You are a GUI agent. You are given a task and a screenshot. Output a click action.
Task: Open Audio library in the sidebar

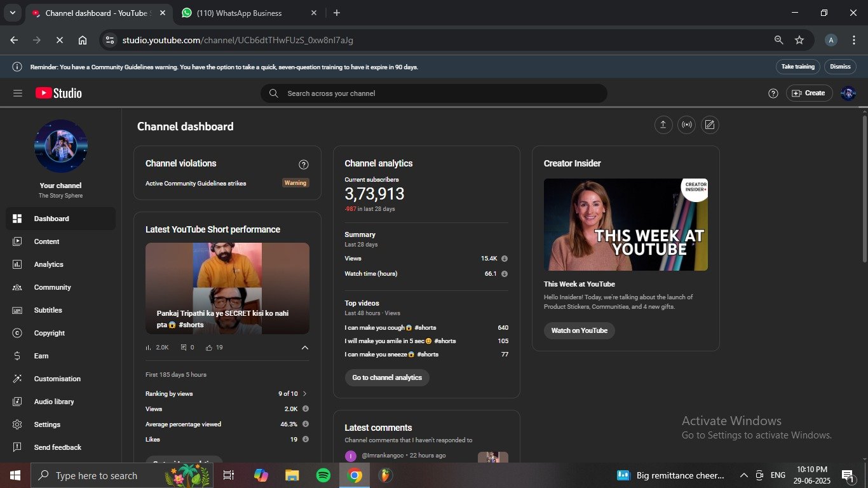pyautogui.click(x=61, y=402)
